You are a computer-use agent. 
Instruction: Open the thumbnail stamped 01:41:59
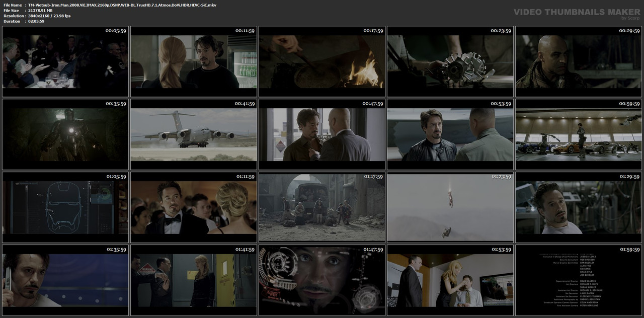tap(194, 280)
